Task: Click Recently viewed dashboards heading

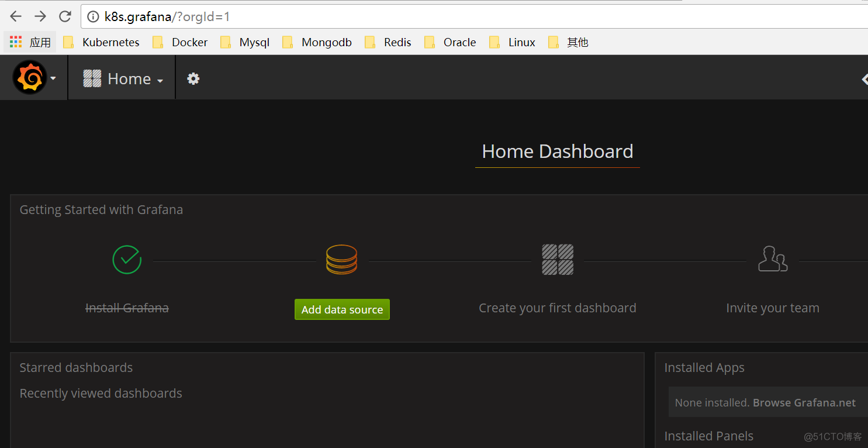Action: coord(101,393)
